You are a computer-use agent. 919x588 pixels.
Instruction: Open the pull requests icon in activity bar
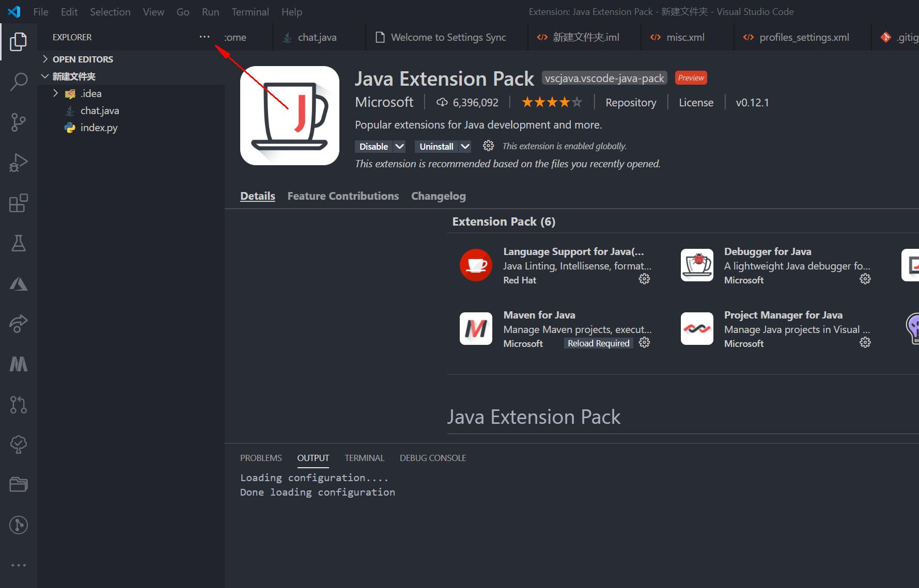point(19,404)
